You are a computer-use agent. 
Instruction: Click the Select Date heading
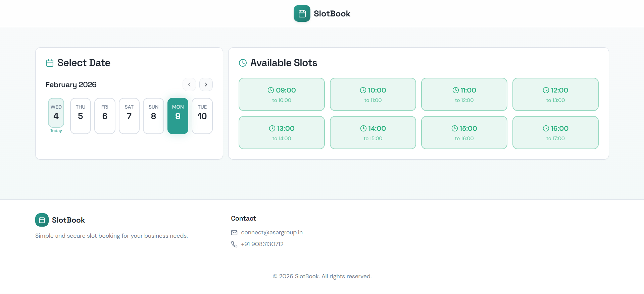pos(84,63)
